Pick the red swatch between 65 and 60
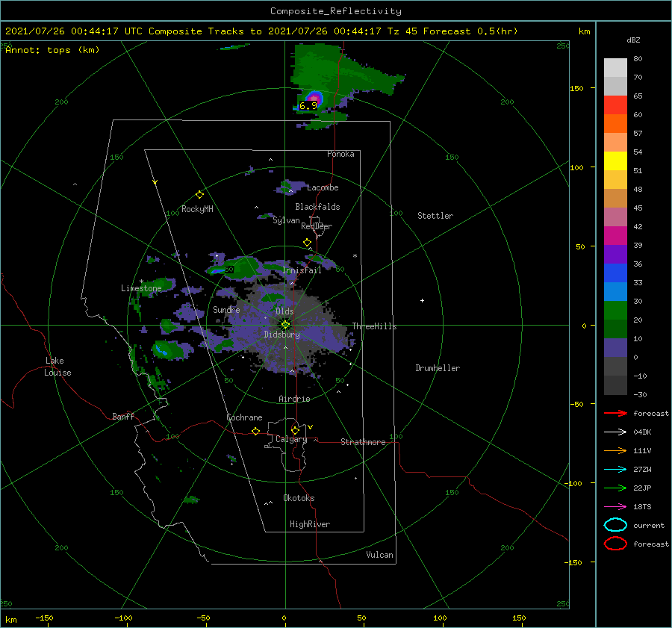The image size is (672, 628). click(x=615, y=105)
